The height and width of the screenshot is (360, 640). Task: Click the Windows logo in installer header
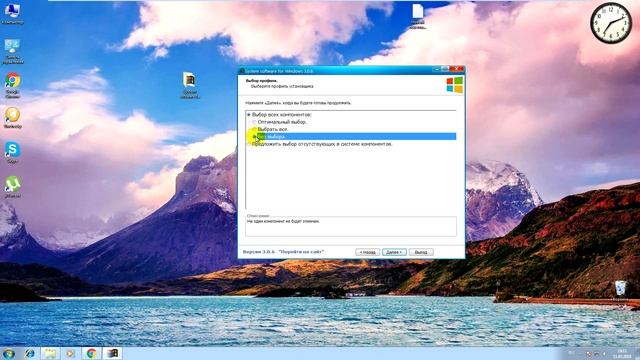tap(454, 85)
